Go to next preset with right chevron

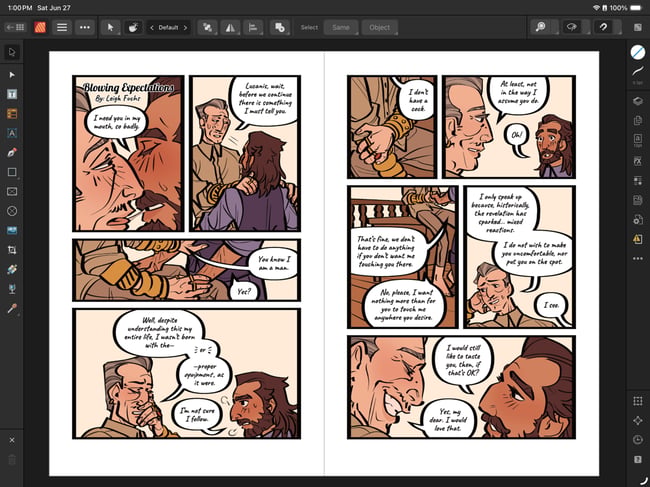click(185, 27)
